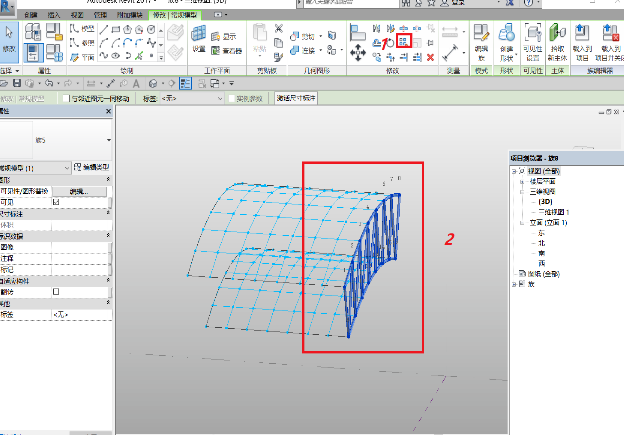Open the Undo history dropdown arrow
The image size is (624, 435).
click(x=58, y=84)
